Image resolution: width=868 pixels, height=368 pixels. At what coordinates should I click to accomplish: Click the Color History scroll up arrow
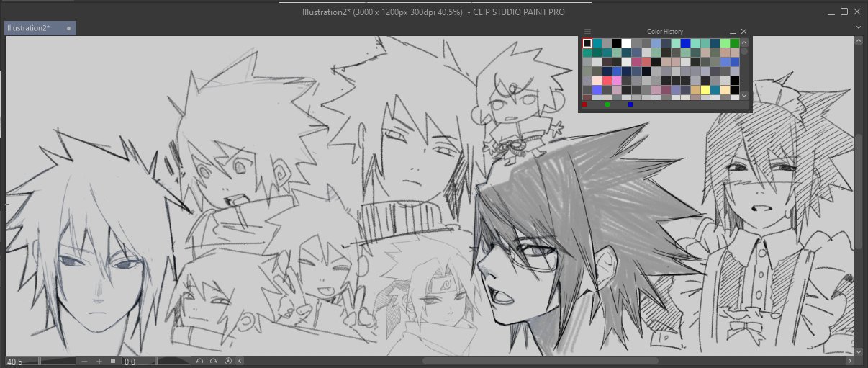tap(744, 42)
